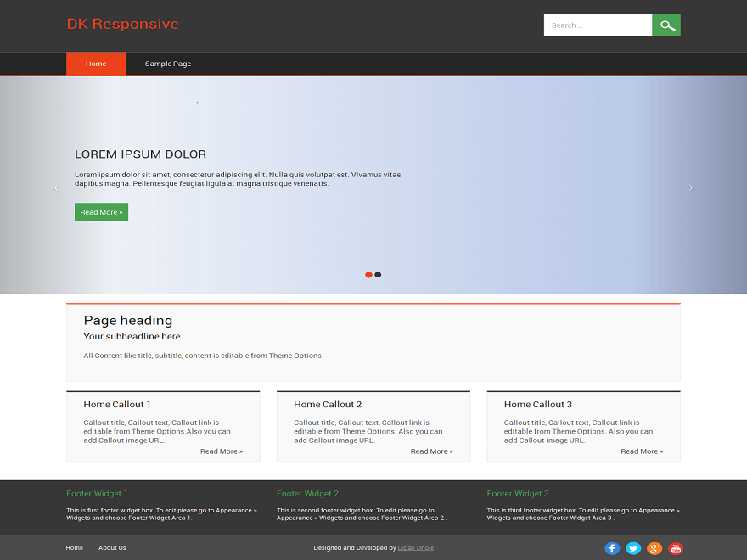
Task: Open Facebook via footer social icon
Action: (x=612, y=548)
